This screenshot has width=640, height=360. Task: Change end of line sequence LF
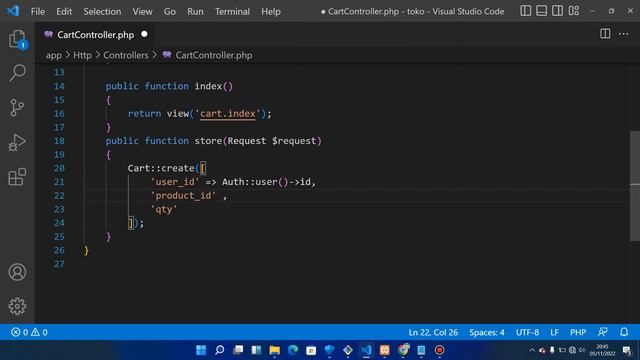coord(554,332)
